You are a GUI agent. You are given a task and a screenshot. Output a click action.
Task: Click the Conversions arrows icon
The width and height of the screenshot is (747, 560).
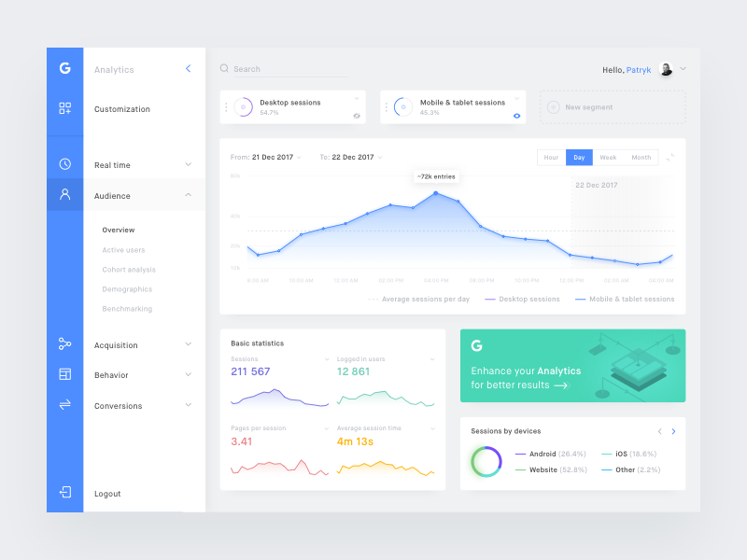tap(64, 405)
